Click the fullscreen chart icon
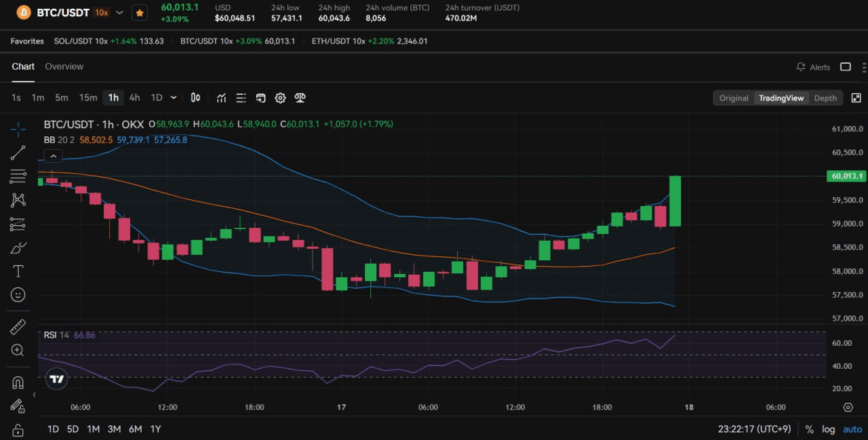Image resolution: width=868 pixels, height=440 pixels. (856, 98)
